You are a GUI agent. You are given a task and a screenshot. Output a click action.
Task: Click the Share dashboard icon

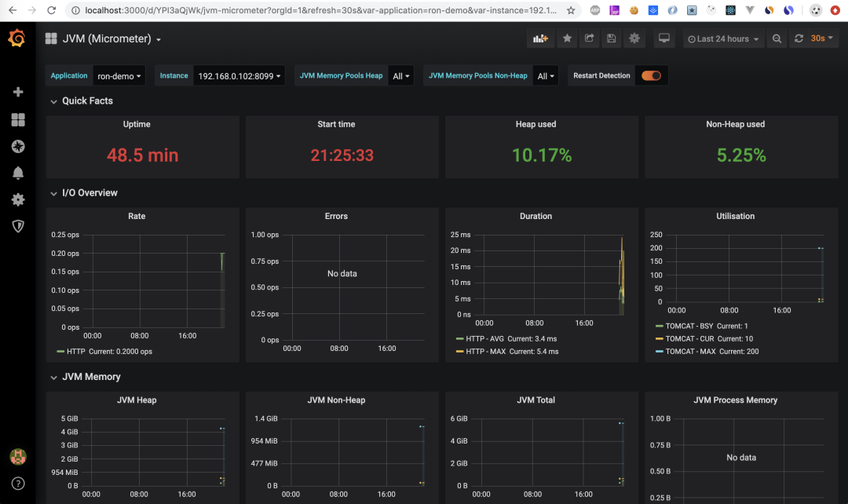(x=589, y=38)
